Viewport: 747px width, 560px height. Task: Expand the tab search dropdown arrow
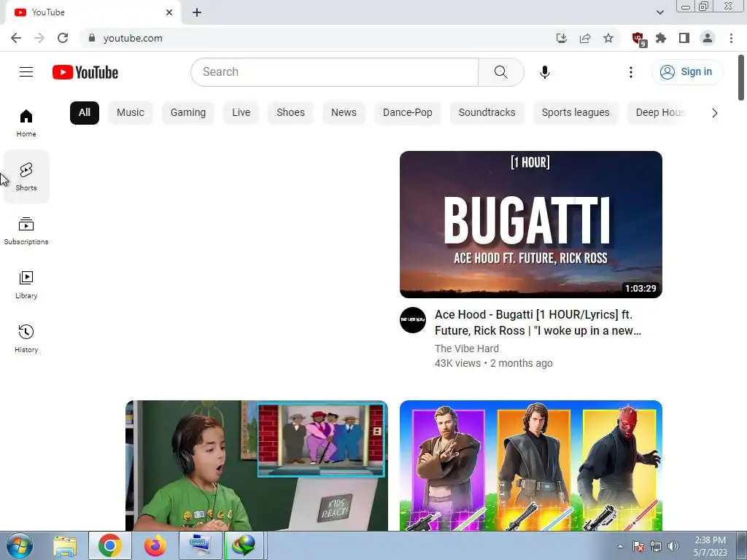(x=659, y=12)
